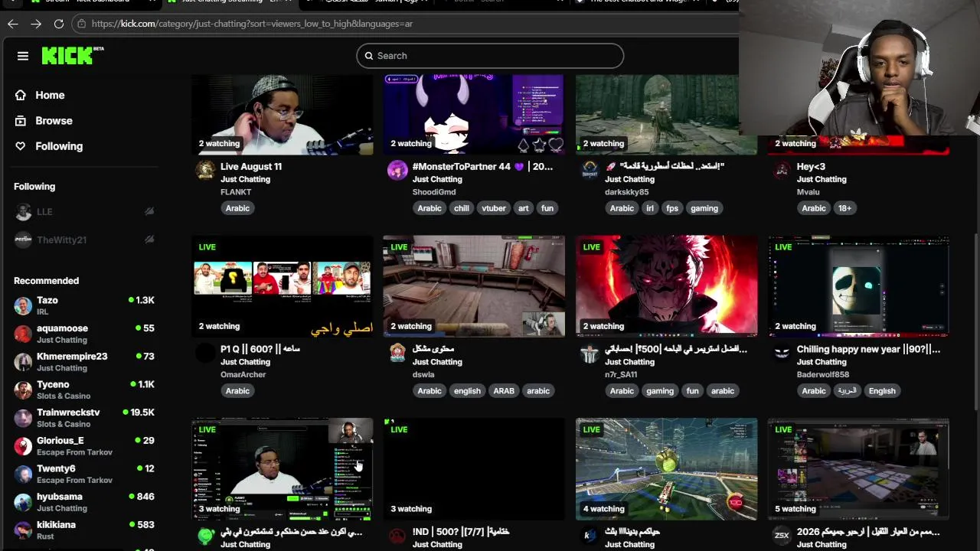Click dswla channel avatar
This screenshot has width=980, height=551.
click(x=397, y=352)
